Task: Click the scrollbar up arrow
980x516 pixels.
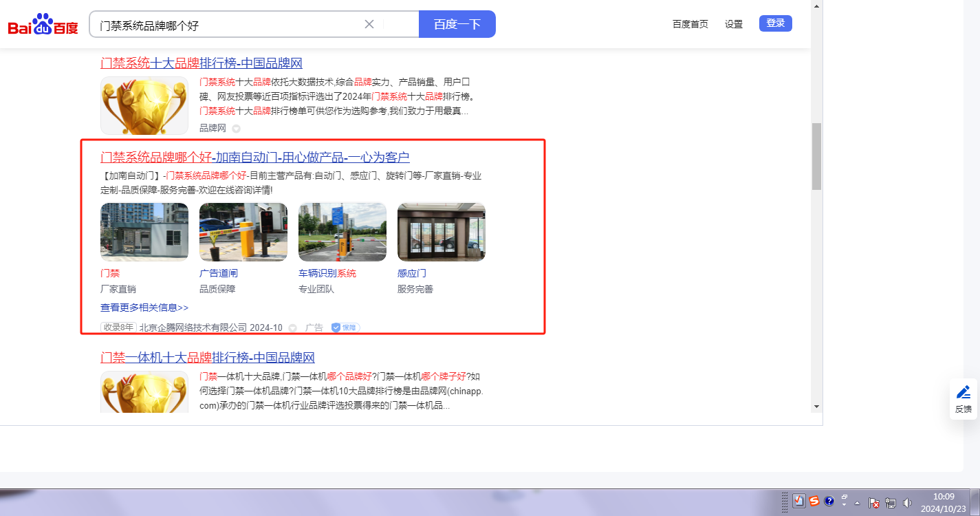Action: pos(817,6)
